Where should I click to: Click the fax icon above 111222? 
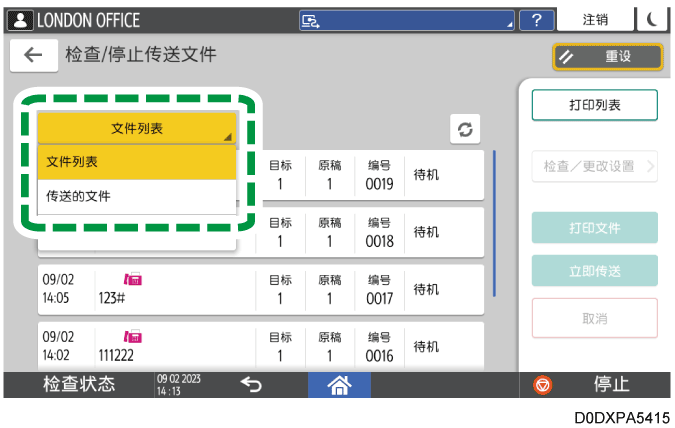point(133,336)
